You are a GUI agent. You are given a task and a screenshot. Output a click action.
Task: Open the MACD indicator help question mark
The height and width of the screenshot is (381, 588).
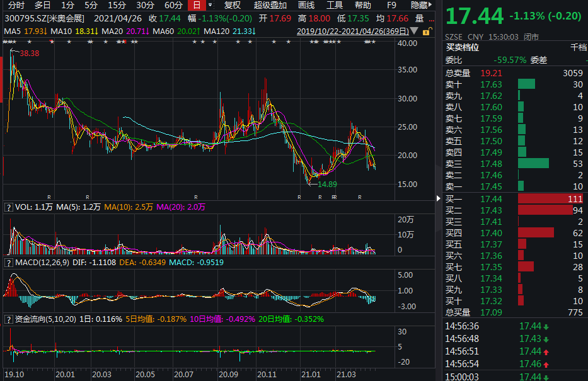click(8, 263)
